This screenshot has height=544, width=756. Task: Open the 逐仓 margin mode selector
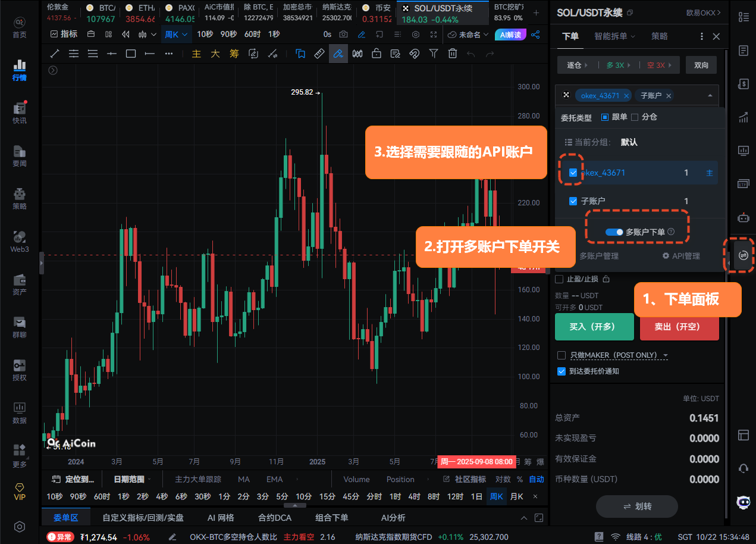576,65
